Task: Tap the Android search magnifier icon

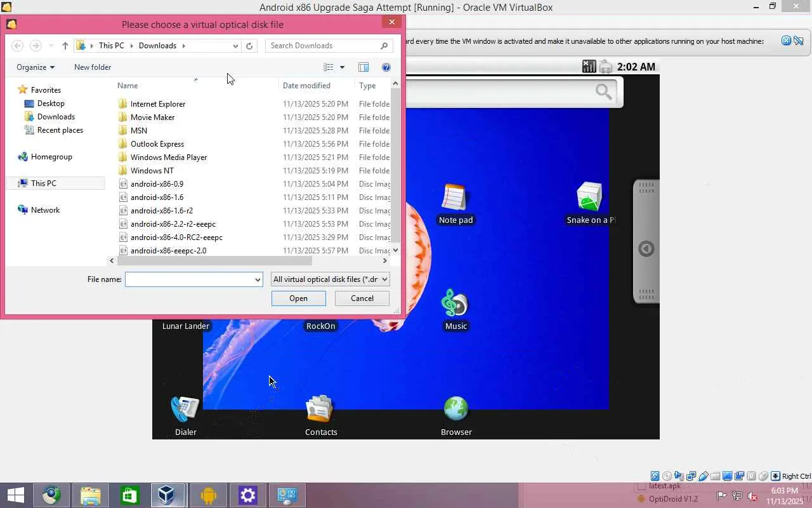Action: pyautogui.click(x=604, y=92)
